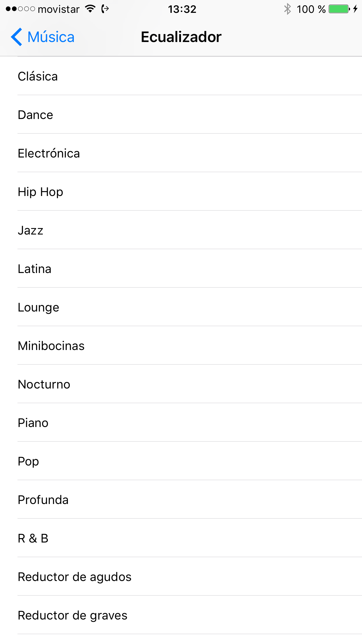Tap the Bluetooth status icon
The image size is (362, 644).
tap(287, 9)
